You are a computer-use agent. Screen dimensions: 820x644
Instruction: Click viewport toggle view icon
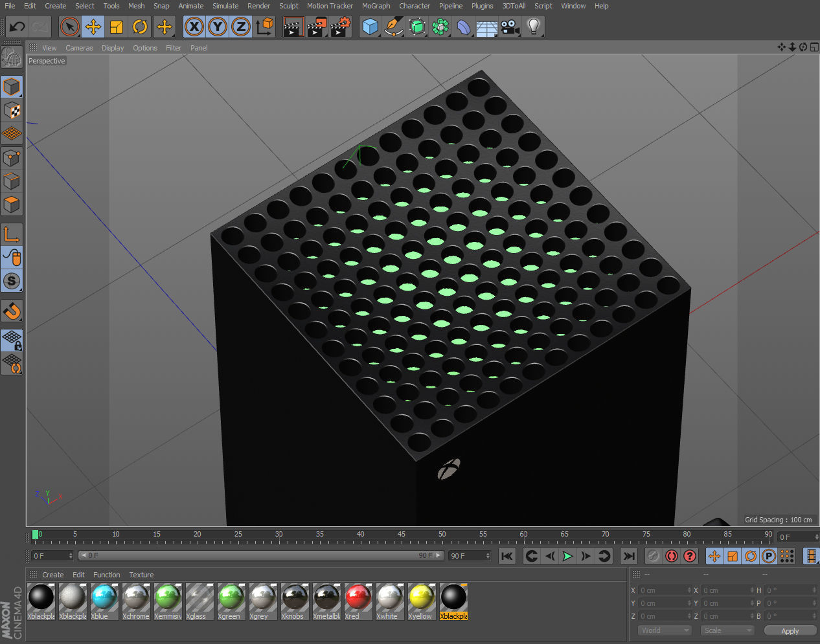[814, 47]
